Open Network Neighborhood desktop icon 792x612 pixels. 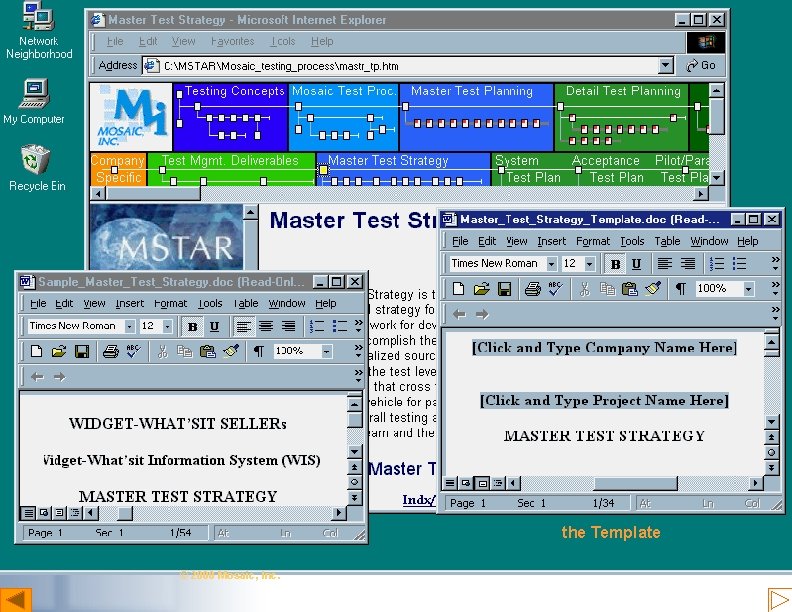(39, 30)
